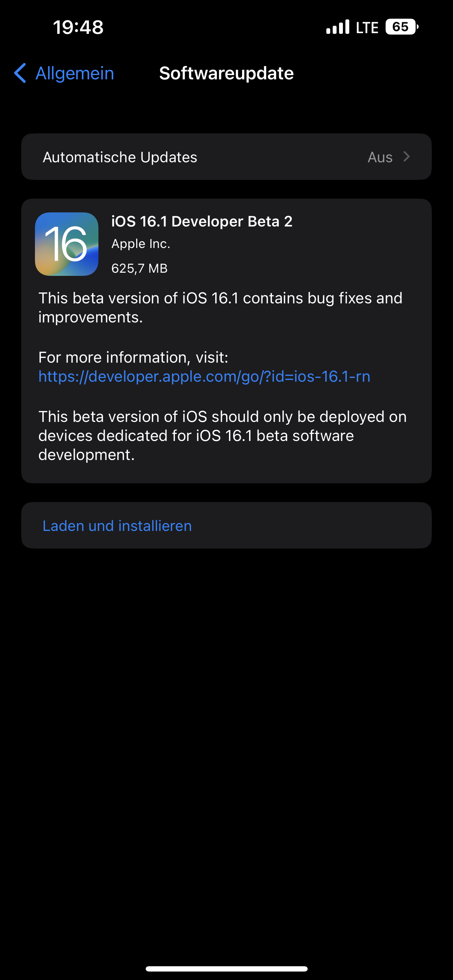Open the iOS 16 update icon
Screen dimensions: 453x980
point(67,244)
